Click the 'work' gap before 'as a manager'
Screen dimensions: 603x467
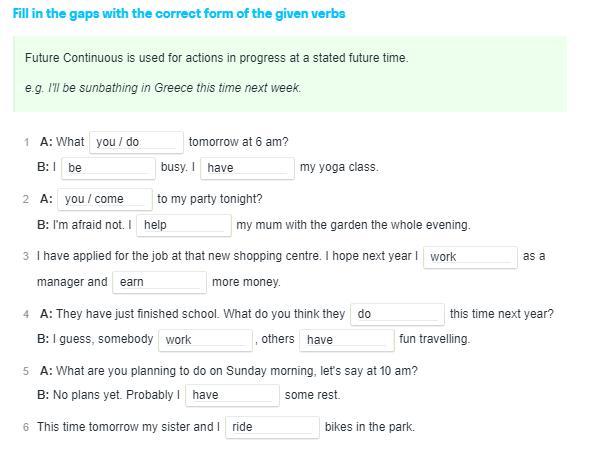pyautogui.click(x=470, y=257)
